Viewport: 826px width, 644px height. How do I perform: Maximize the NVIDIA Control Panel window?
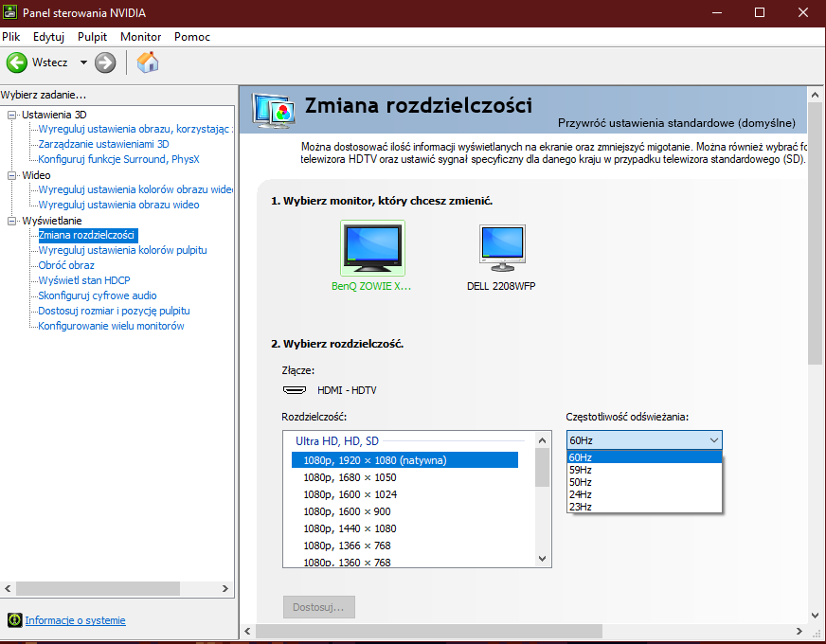point(760,12)
